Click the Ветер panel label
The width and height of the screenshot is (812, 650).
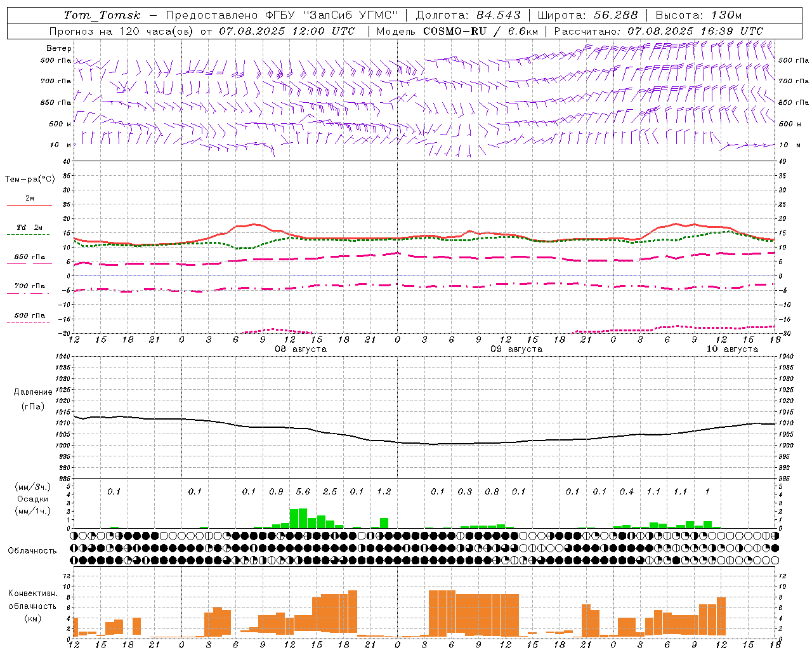(59, 48)
